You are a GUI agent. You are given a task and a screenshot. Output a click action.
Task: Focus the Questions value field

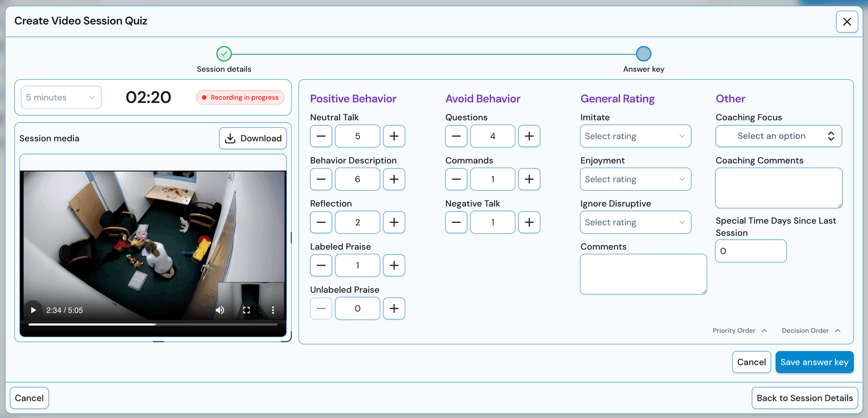(493, 136)
